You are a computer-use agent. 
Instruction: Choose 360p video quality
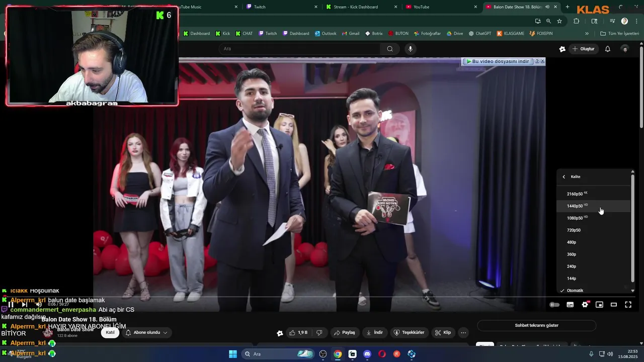pyautogui.click(x=593, y=254)
